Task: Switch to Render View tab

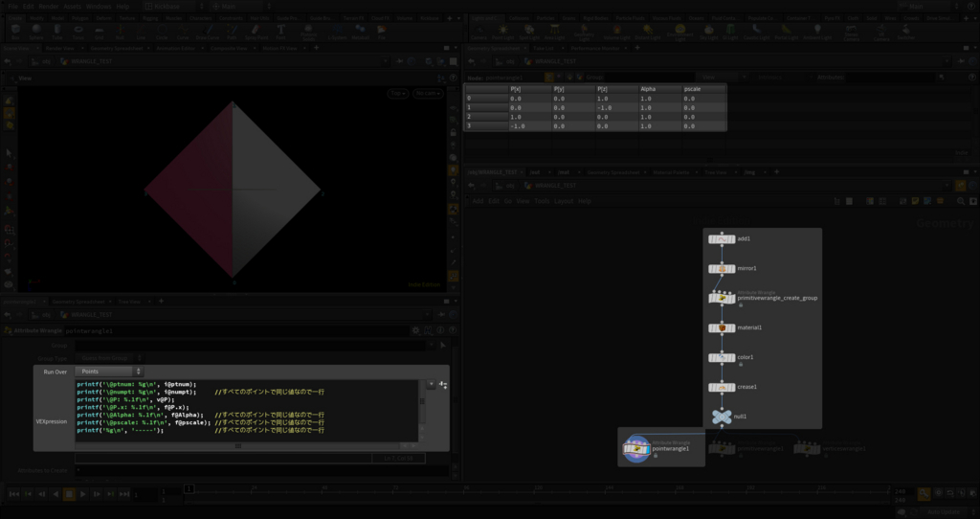Action: tap(60, 48)
